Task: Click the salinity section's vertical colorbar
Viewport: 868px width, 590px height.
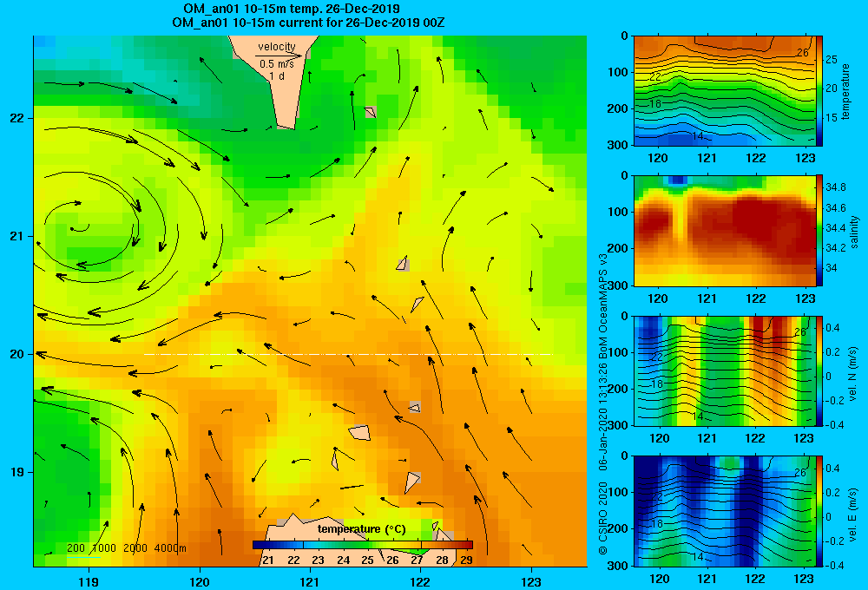Action: [x=819, y=230]
